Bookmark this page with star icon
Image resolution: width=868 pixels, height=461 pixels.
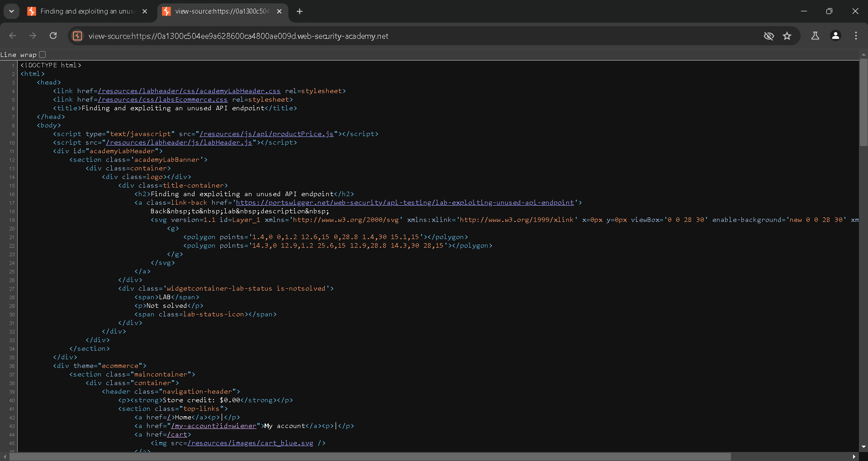787,36
